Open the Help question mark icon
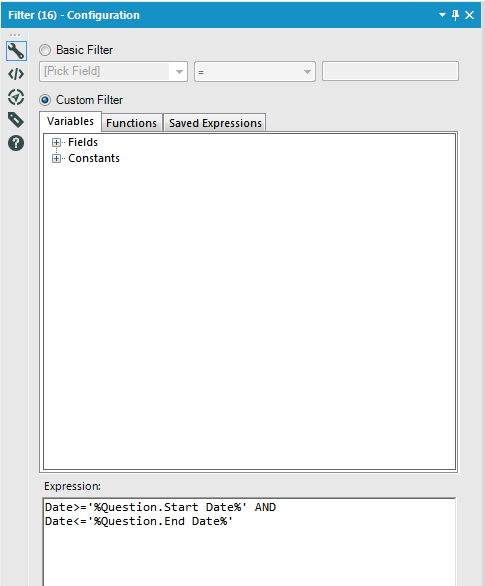This screenshot has width=485, height=586. 16,143
